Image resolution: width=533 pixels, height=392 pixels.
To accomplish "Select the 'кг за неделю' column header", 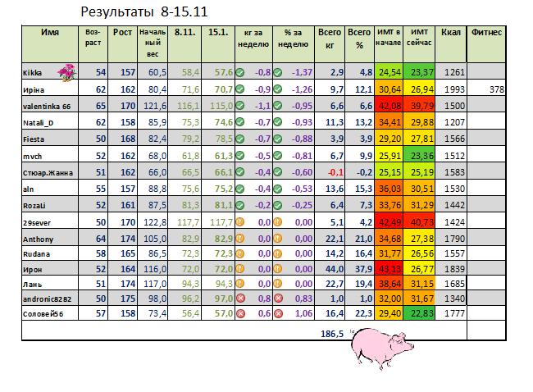I will [x=253, y=44].
